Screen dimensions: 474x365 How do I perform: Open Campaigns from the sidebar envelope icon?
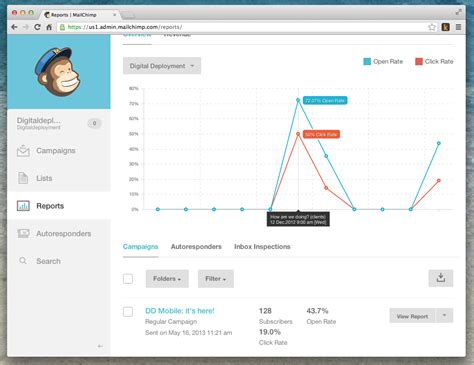[23, 151]
